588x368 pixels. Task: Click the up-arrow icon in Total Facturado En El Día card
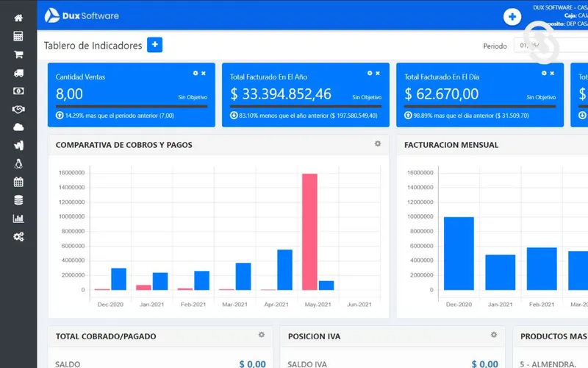[408, 116]
